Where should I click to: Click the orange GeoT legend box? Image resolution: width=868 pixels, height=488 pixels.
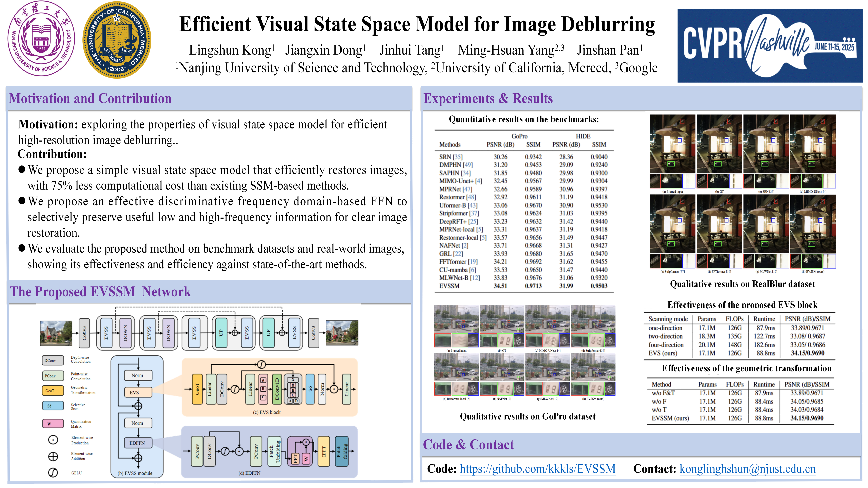(53, 391)
